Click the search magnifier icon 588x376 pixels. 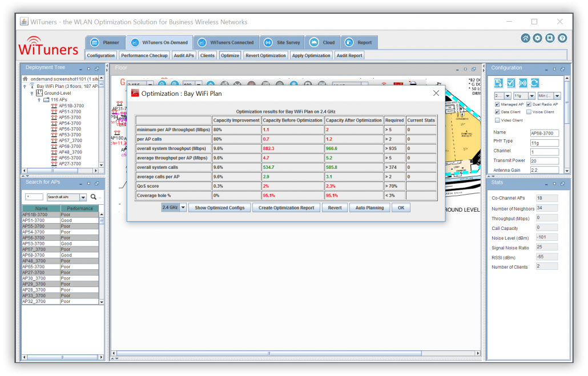(x=94, y=197)
